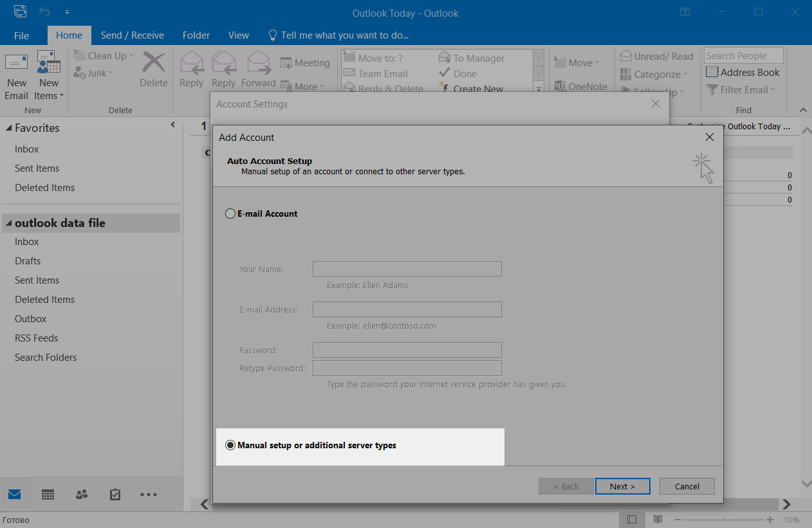This screenshot has width=812, height=528.
Task: Click the Next button
Action: 622,486
